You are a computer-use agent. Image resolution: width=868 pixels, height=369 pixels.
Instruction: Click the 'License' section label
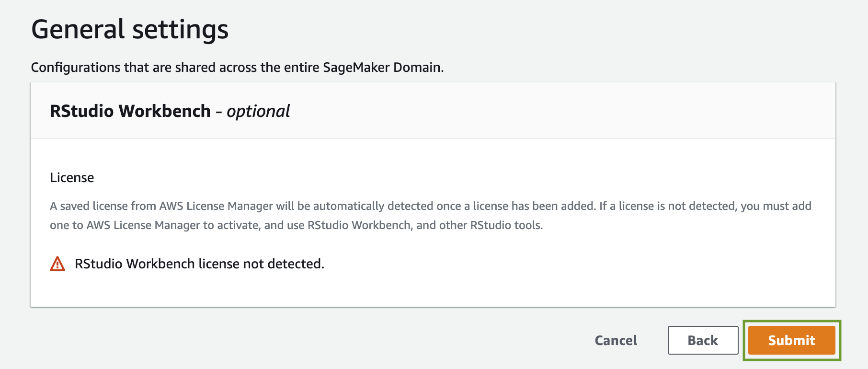[x=72, y=177]
